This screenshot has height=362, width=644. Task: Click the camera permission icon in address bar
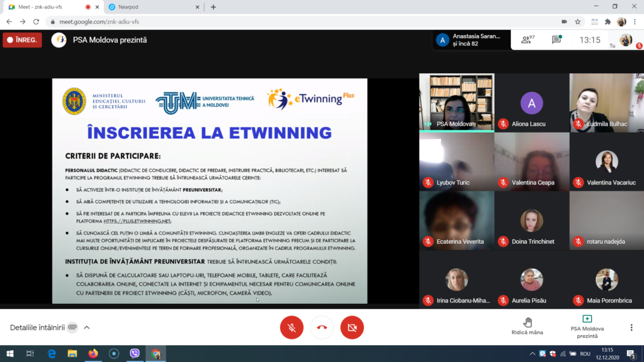tap(564, 21)
